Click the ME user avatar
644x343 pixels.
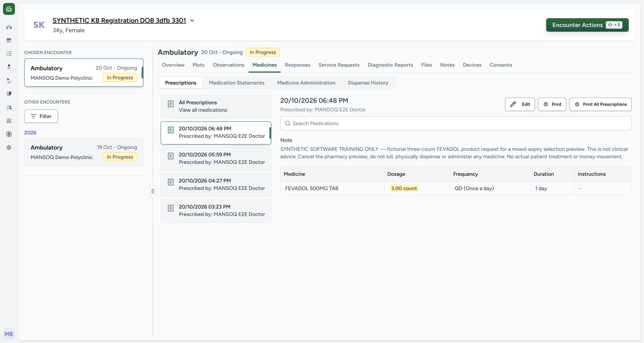[x=9, y=334]
